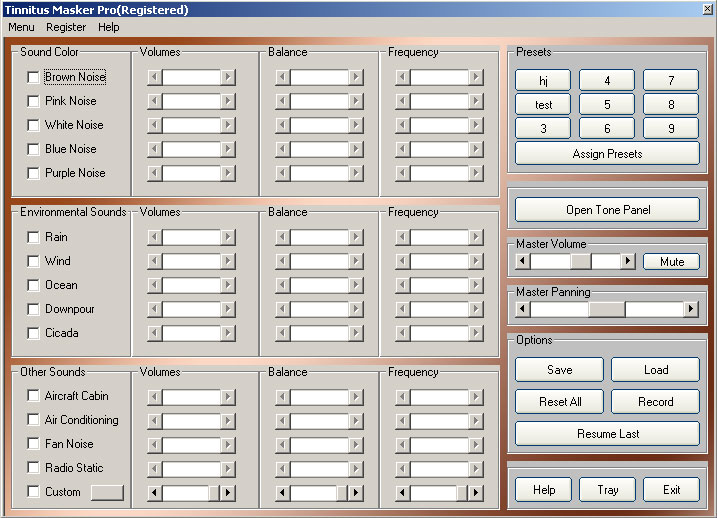Decrease Master Volume with left arrow

(x=522, y=262)
